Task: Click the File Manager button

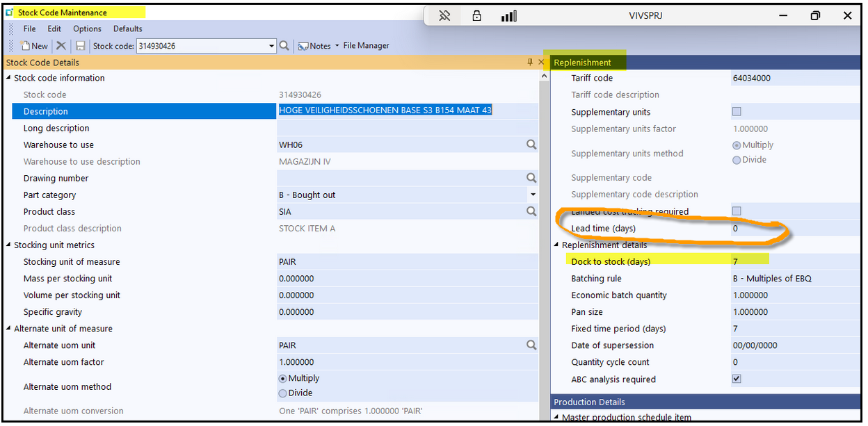Action: point(366,46)
